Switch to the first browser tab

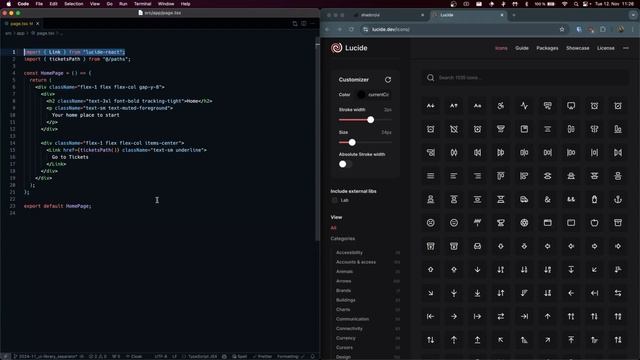click(388, 15)
